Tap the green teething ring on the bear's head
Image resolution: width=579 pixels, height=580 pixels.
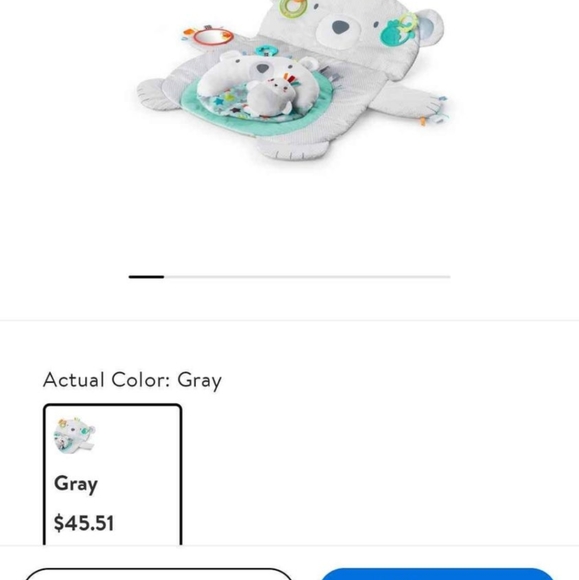pyautogui.click(x=293, y=7)
